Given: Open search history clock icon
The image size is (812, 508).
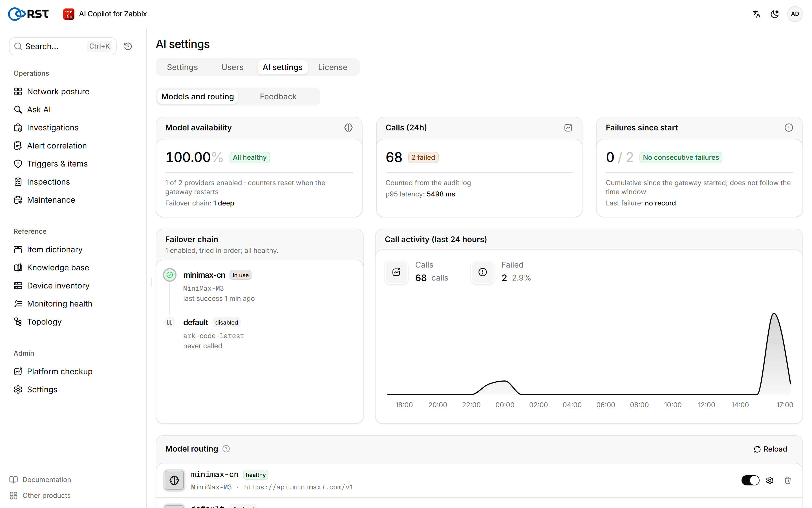Looking at the screenshot, I should click(x=128, y=46).
